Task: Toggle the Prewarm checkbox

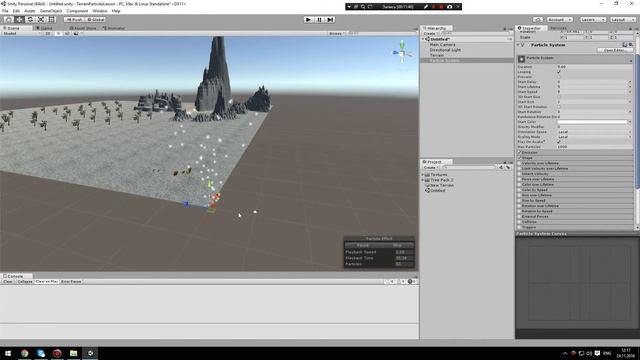Action: click(559, 77)
